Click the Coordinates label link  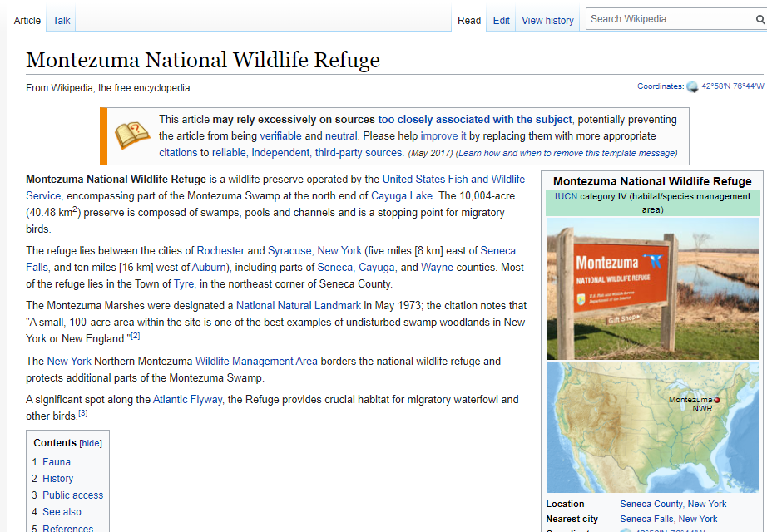click(661, 86)
